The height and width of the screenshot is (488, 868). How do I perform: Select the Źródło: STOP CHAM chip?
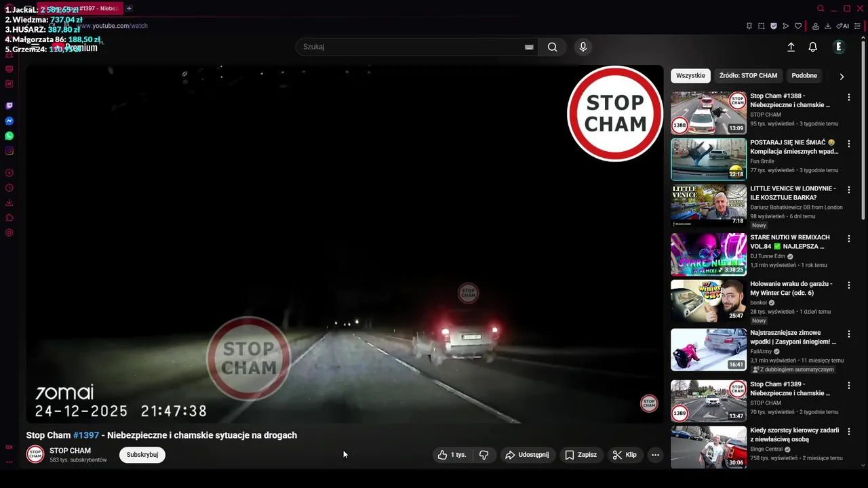(x=748, y=76)
